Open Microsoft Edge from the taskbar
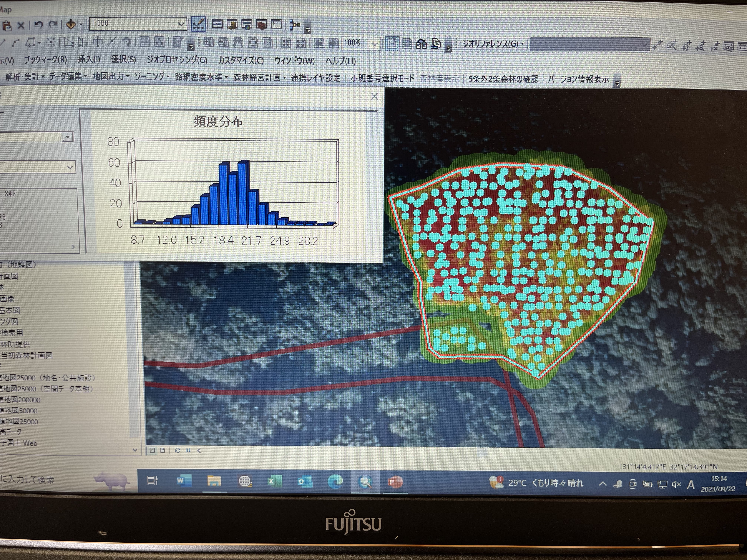747x560 pixels. click(x=335, y=482)
